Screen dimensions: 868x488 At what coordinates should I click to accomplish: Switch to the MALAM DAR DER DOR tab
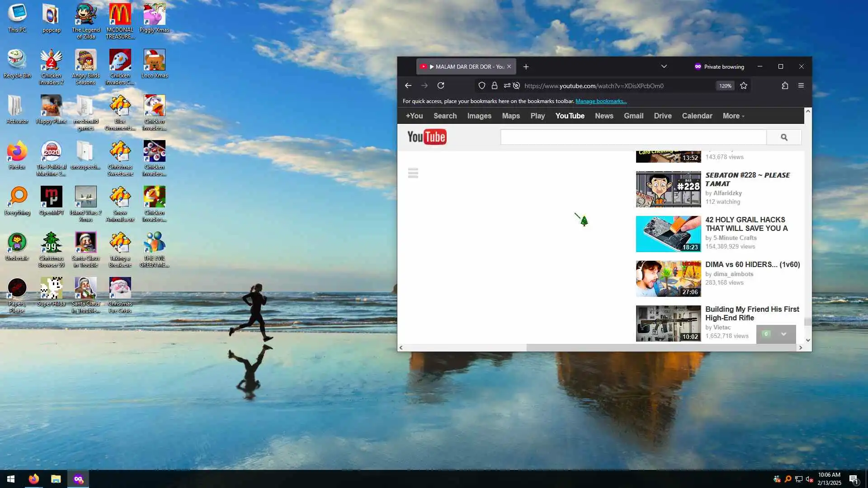(466, 66)
